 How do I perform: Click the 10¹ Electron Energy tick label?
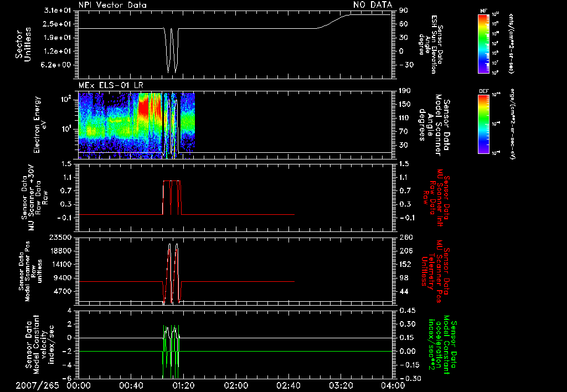(x=66, y=129)
